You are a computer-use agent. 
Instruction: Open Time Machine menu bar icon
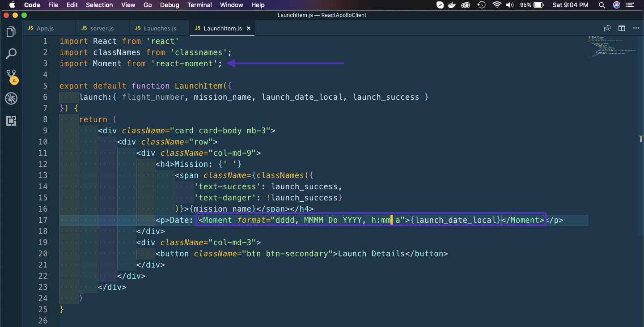coord(482,5)
